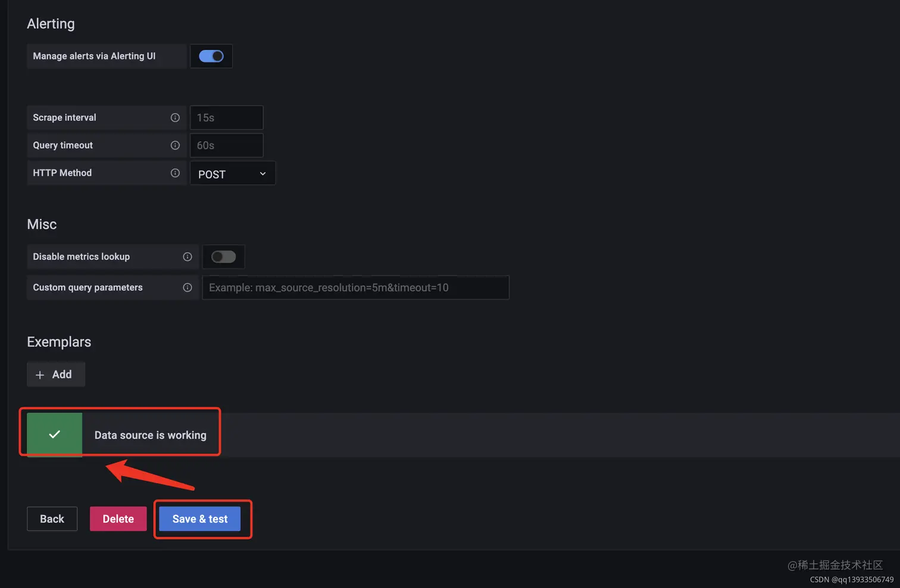Click the HTTP Method info icon
Viewport: 900px width, 588px height.
175,173
